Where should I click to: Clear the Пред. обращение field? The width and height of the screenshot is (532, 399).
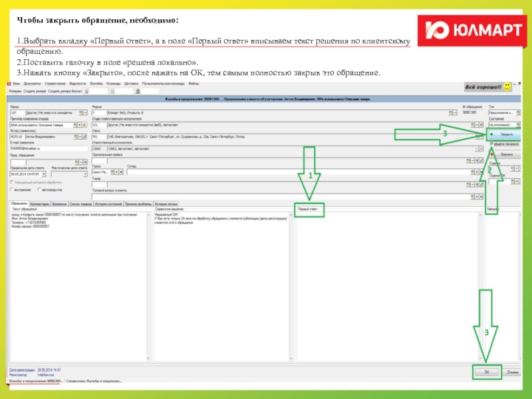pos(85,162)
